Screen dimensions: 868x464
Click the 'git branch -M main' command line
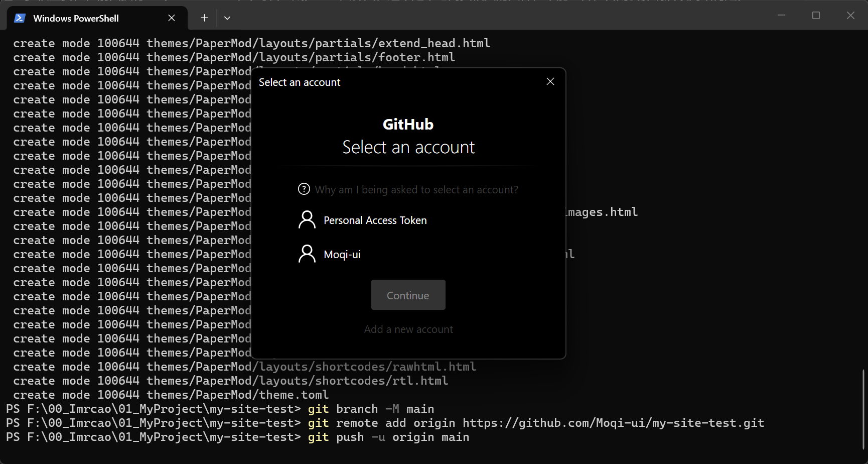(x=220, y=409)
